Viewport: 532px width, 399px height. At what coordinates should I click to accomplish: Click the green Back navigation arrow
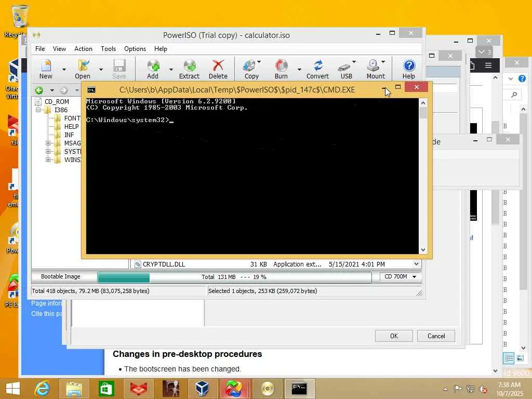[x=39, y=90]
